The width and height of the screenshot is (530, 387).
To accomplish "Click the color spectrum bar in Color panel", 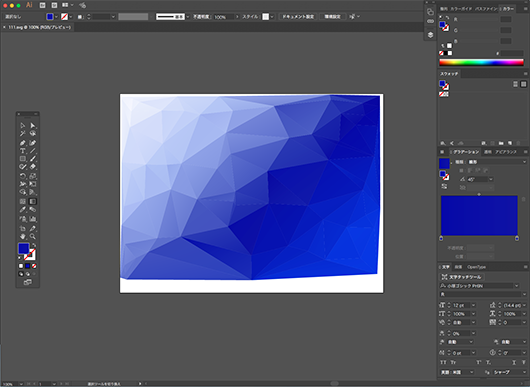I will [481, 62].
